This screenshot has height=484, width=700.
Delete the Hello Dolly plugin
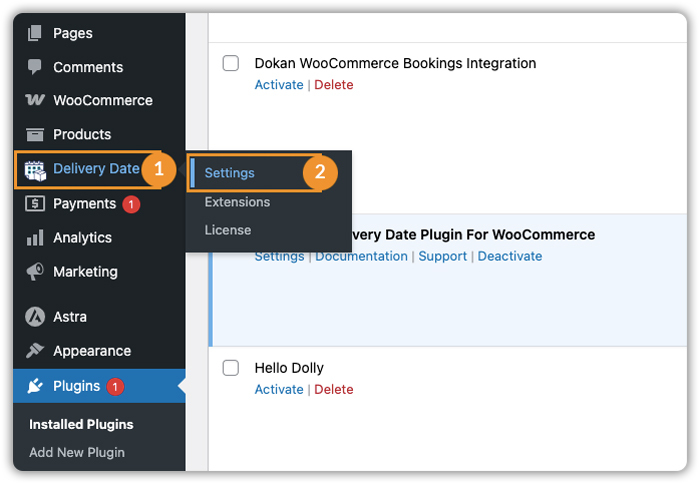tap(333, 389)
